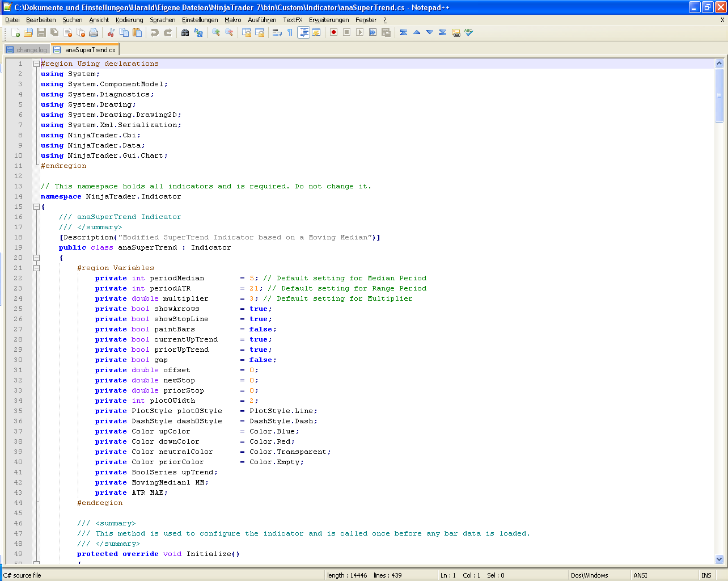Viewport: 728px width, 581px height.
Task: Open the Bearbeiten menu
Action: point(41,20)
